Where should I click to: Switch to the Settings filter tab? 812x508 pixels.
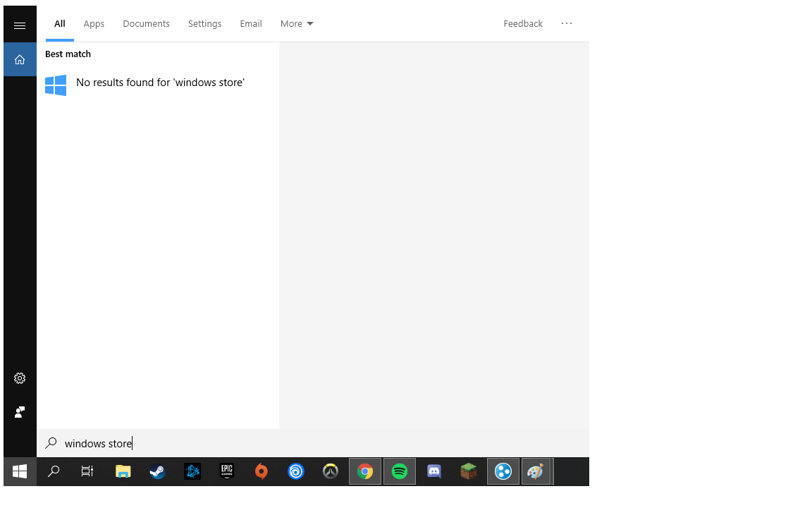point(204,24)
